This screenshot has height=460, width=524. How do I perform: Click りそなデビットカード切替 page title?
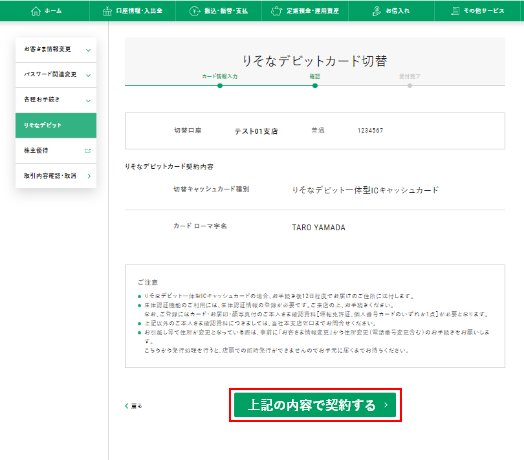pyautogui.click(x=315, y=61)
